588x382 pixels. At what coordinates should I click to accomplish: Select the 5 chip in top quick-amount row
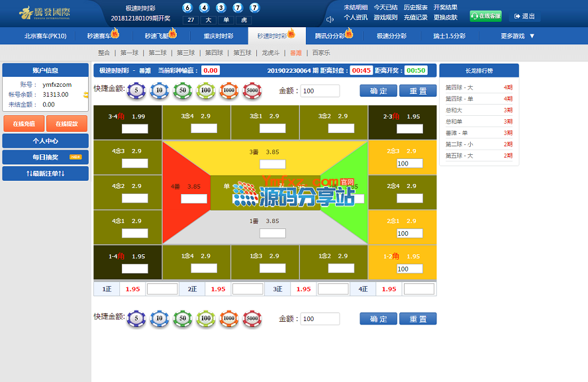(x=136, y=91)
